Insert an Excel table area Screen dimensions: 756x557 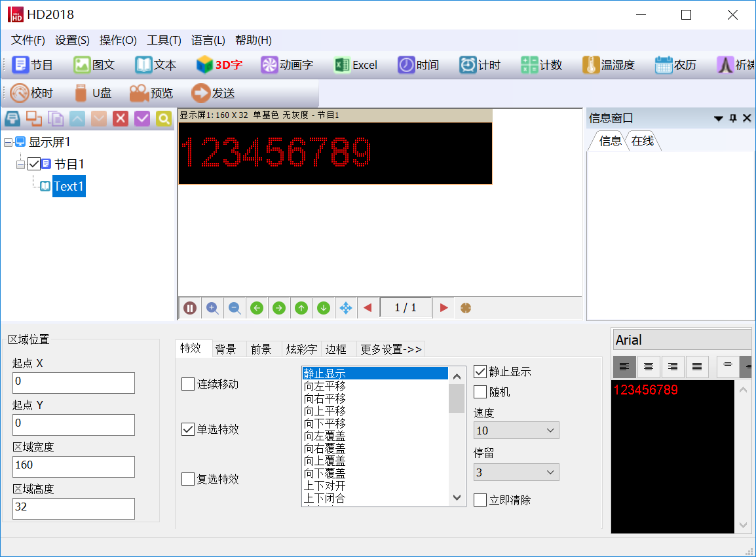pyautogui.click(x=356, y=65)
